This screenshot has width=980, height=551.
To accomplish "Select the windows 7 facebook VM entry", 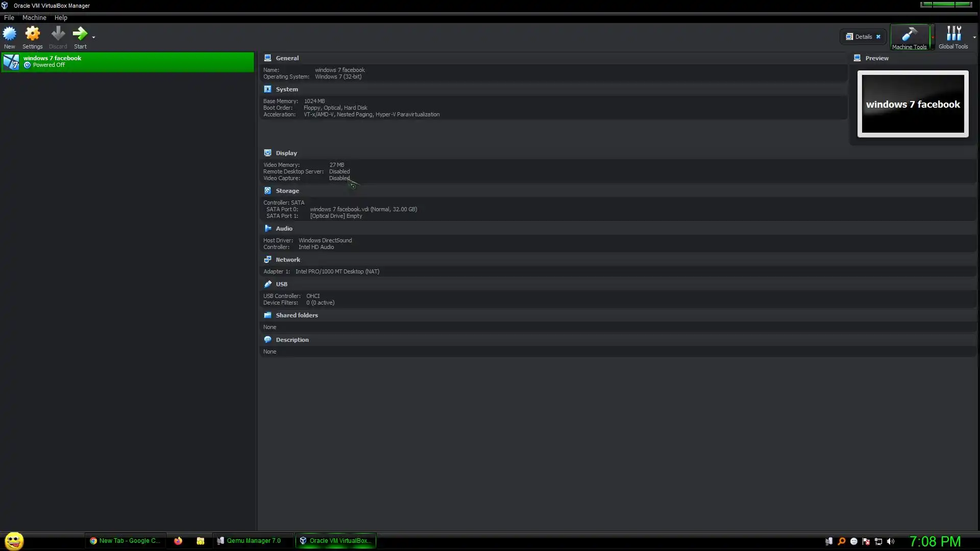I will click(128, 61).
